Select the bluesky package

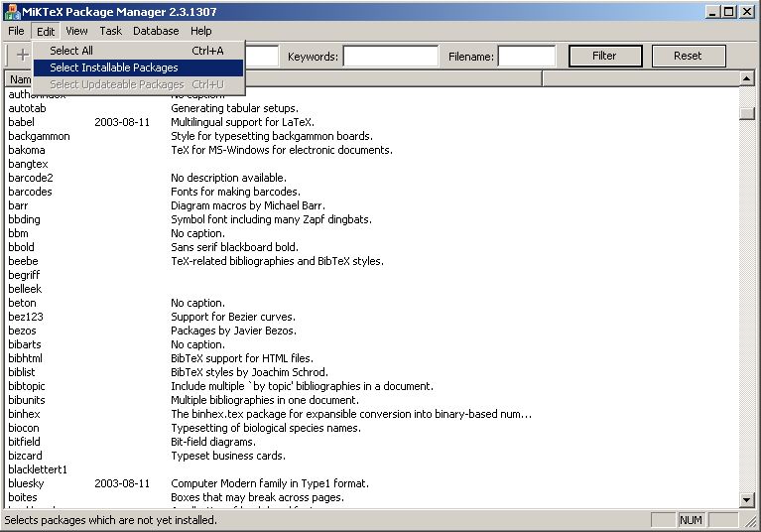tap(26, 484)
